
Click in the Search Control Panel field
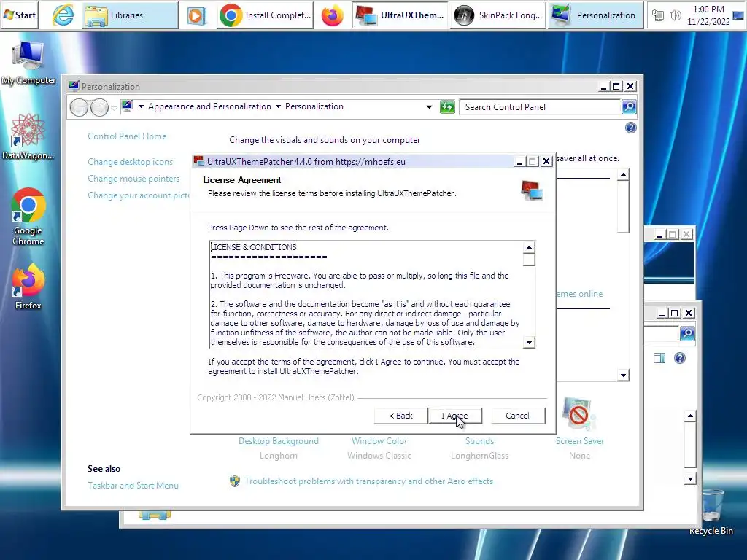click(540, 107)
